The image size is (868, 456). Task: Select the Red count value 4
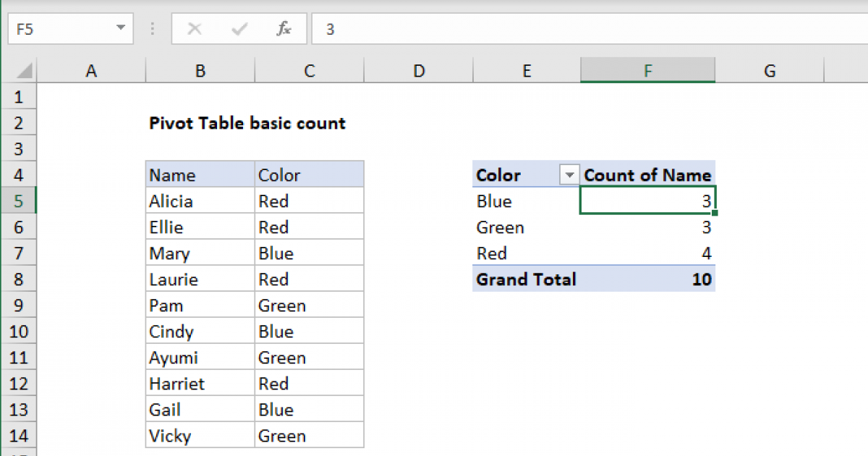648,253
